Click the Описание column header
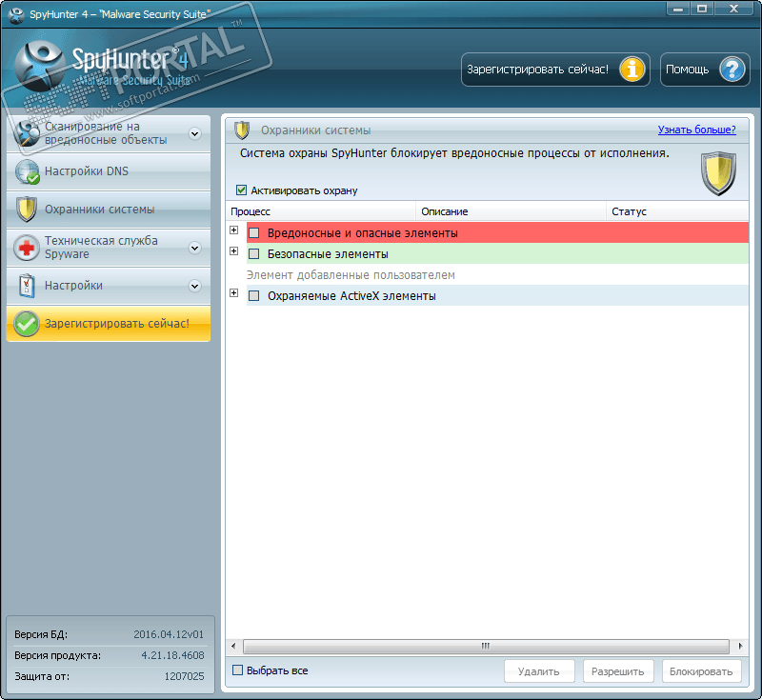762x700 pixels. coord(511,211)
